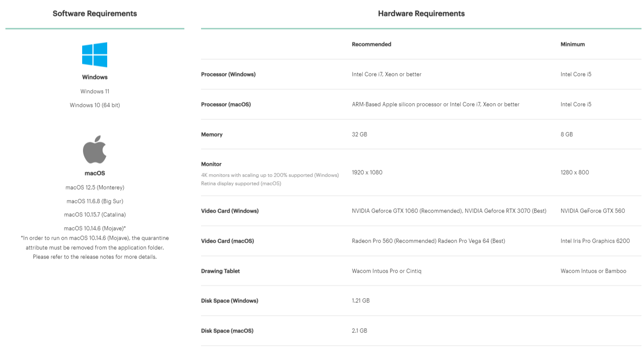The image size is (644, 350).
Task: Click the Video Card (Windows) row label
Action: [229, 211]
